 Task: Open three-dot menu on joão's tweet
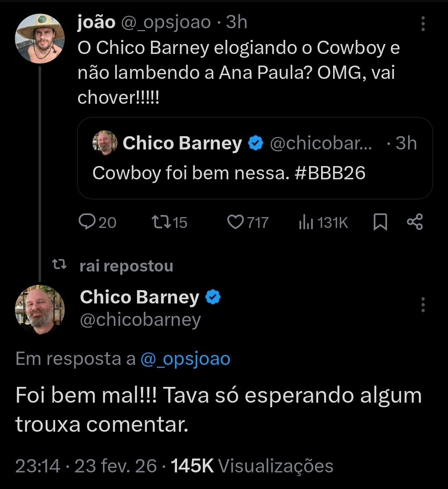point(423,24)
